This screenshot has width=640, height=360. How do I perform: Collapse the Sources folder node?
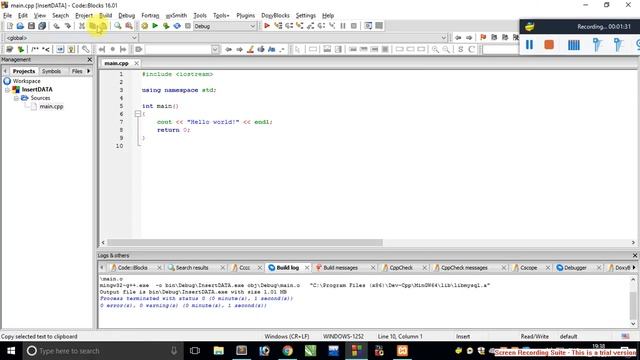16,98
